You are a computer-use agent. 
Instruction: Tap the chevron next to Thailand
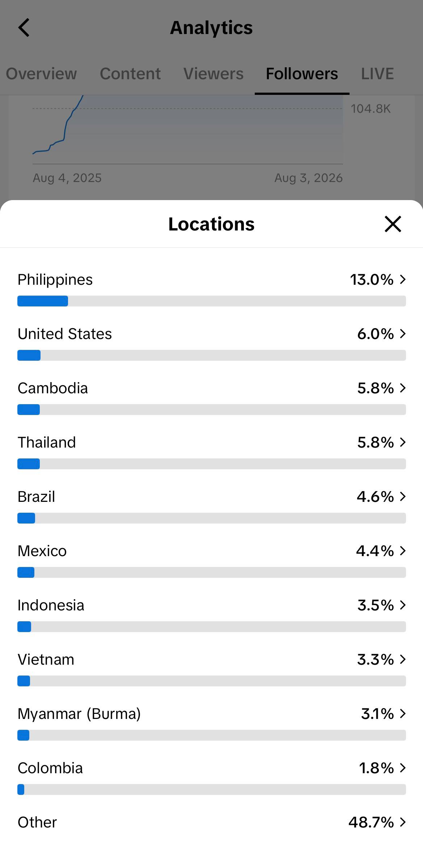coord(403,442)
